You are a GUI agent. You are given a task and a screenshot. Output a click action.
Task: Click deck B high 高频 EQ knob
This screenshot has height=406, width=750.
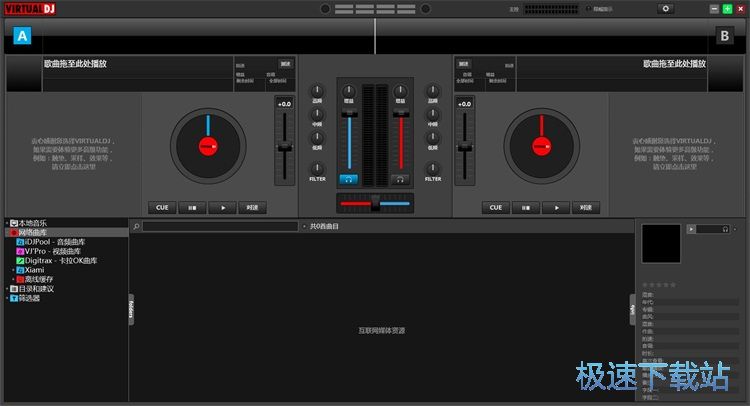(x=432, y=90)
